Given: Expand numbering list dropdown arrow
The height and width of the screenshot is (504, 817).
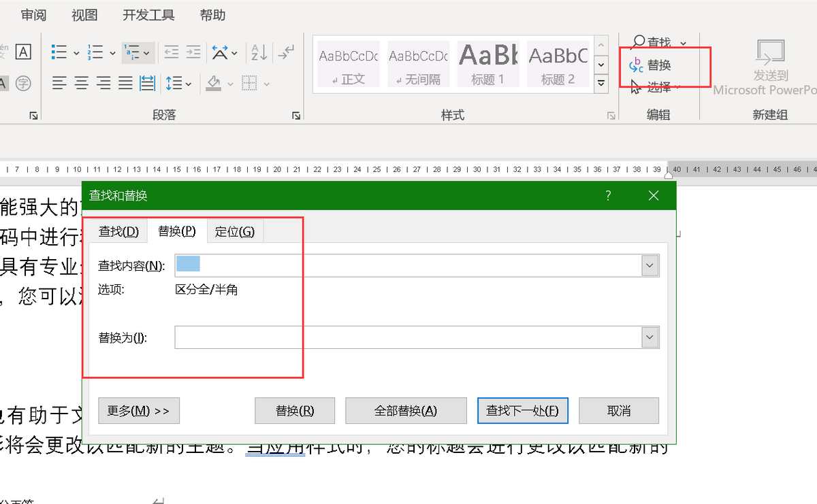Looking at the screenshot, I should point(112,53).
